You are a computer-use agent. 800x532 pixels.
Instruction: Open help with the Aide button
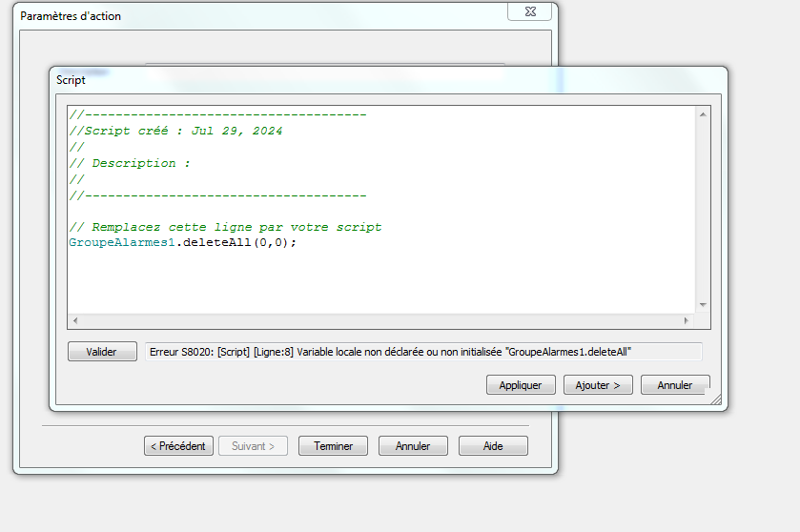[493, 445]
